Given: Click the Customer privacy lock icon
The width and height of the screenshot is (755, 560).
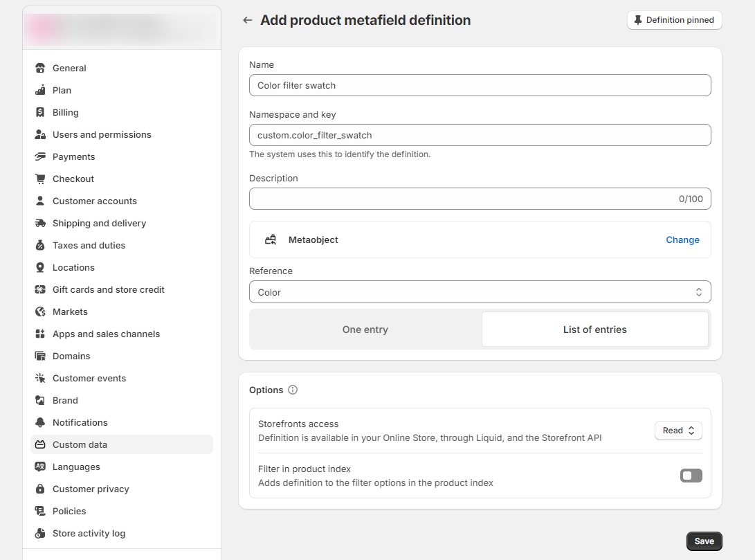Looking at the screenshot, I should (x=40, y=489).
